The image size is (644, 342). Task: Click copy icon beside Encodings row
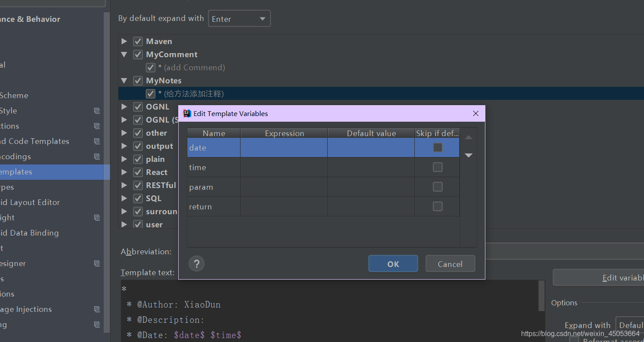coord(97,157)
